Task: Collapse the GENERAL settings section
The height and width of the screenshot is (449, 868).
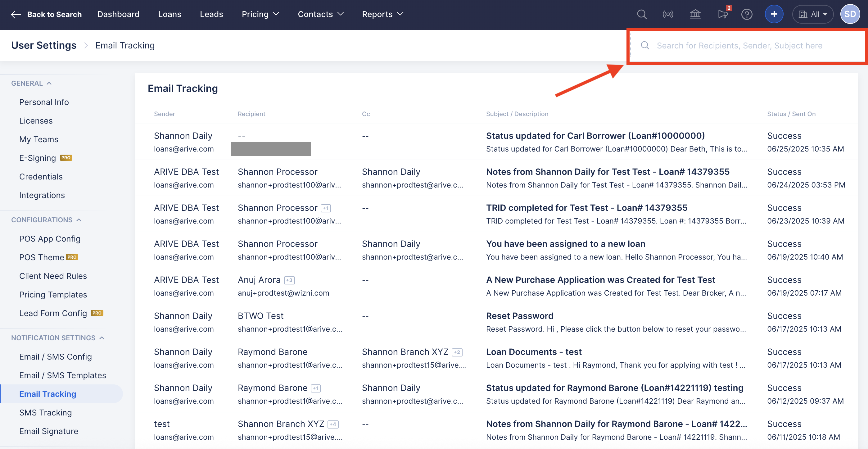Action: 49,83
